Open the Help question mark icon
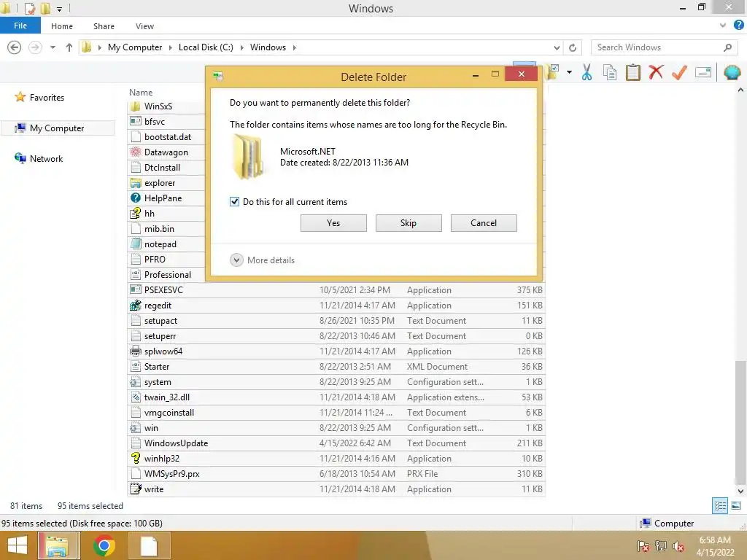 [738, 26]
